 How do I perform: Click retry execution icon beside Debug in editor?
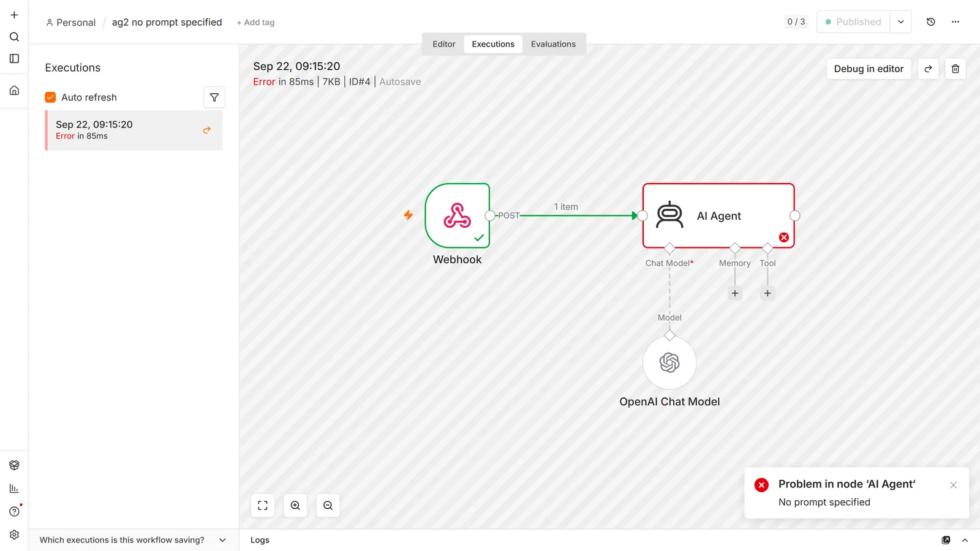pyautogui.click(x=928, y=69)
